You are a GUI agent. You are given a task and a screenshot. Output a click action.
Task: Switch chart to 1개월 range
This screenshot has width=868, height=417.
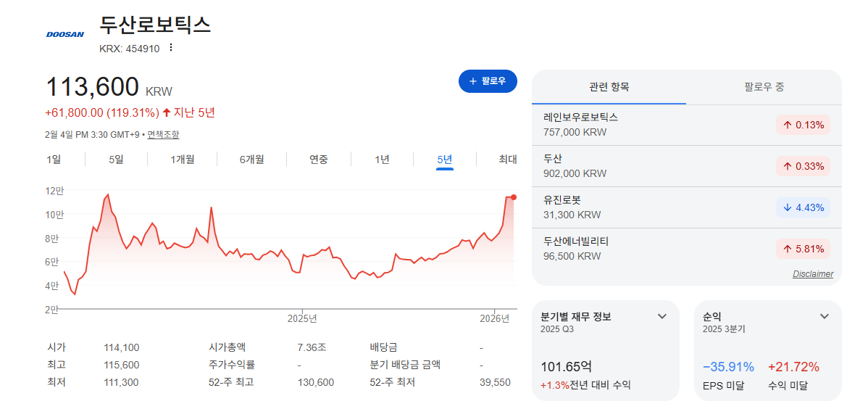pos(182,160)
